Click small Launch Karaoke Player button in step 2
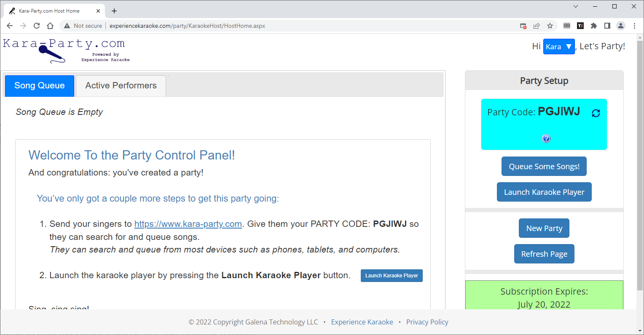The height and width of the screenshot is (335, 644). [x=392, y=276]
